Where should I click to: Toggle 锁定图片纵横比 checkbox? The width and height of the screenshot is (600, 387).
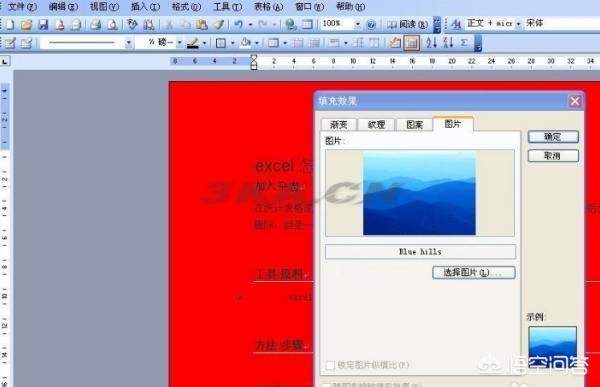[x=330, y=365]
